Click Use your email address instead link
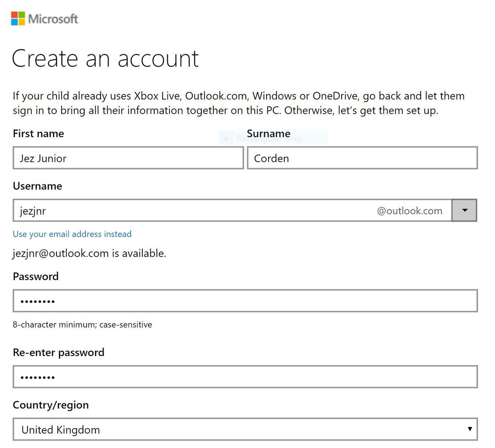The image size is (495, 448). coord(72,234)
